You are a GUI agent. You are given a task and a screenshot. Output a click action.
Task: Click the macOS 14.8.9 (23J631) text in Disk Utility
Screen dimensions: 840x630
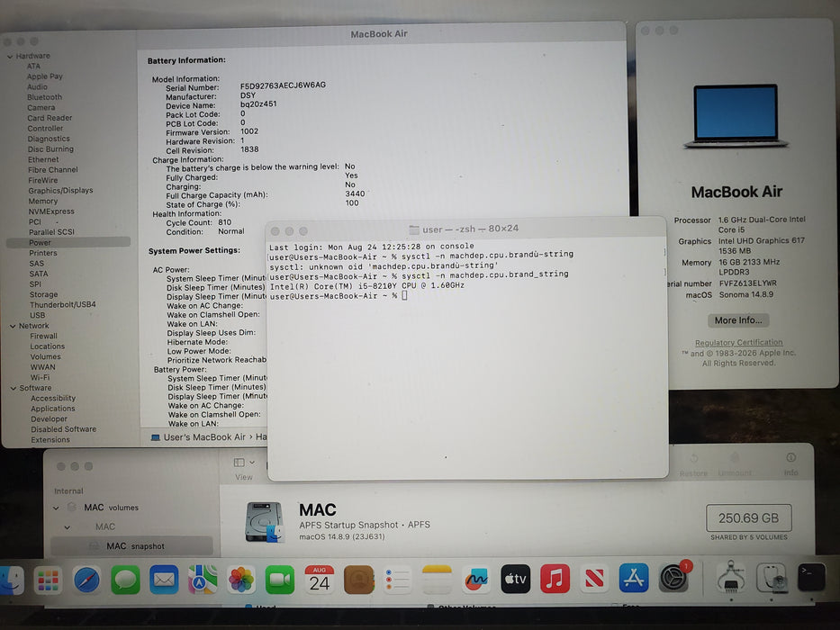pos(342,536)
